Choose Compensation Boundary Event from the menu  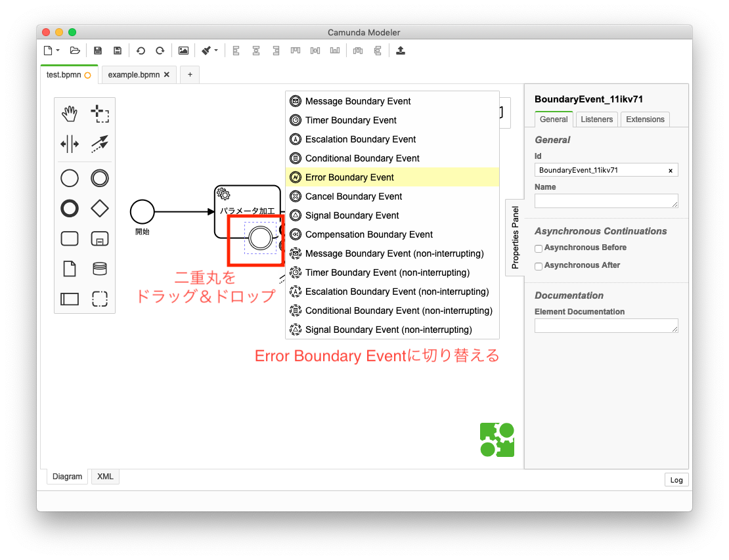pos(392,234)
